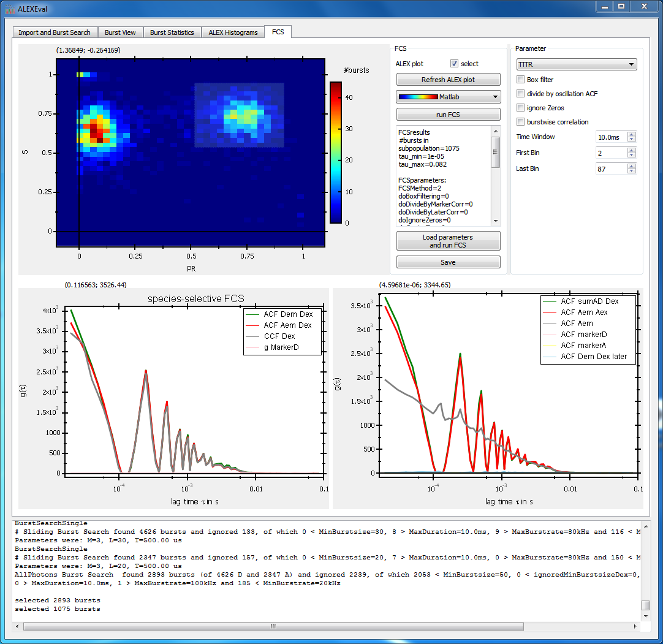Viewport: 663px width, 644px height.
Task: Click the selected region in ALEX plot
Action: coord(239,115)
